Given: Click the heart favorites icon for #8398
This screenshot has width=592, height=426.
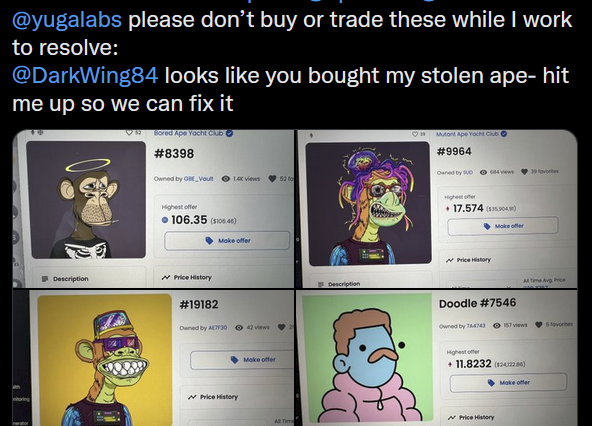Looking at the screenshot, I should click(273, 179).
